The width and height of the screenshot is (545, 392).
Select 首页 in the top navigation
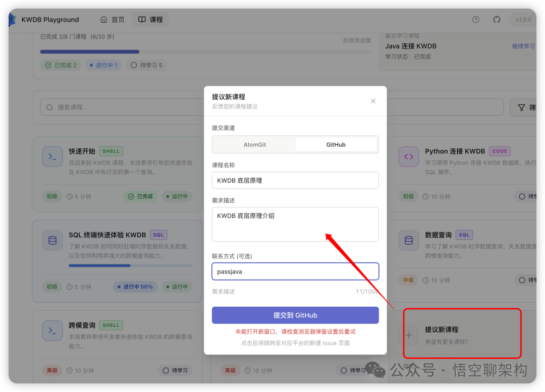[112, 19]
